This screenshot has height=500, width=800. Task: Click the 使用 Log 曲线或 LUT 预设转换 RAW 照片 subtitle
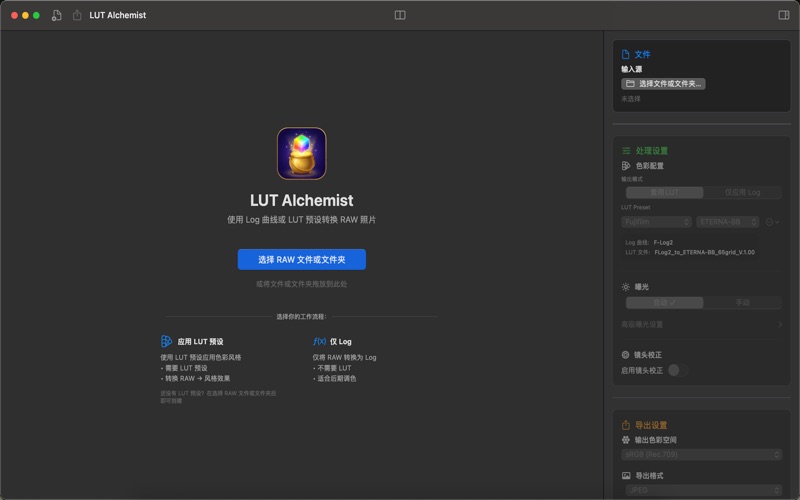[x=302, y=220]
